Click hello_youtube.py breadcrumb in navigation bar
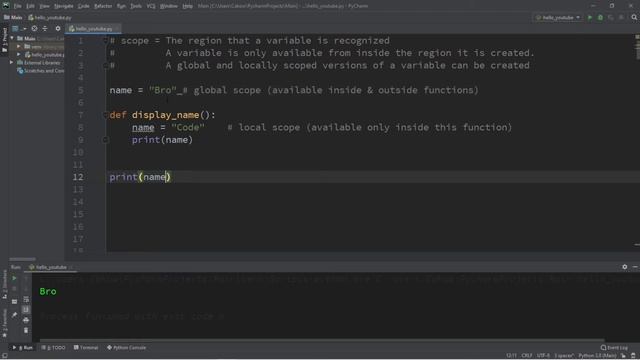Image resolution: width=640 pixels, height=360 pixels. point(50,18)
